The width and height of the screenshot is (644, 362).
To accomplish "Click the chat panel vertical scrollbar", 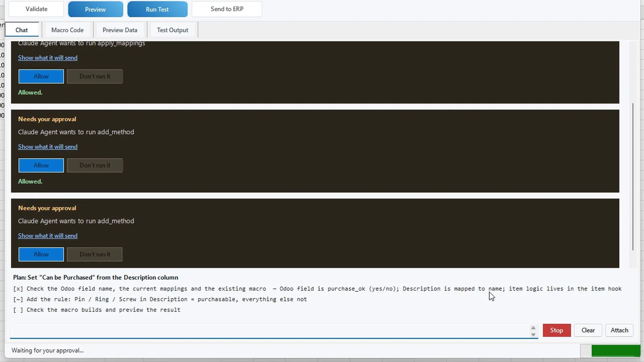I will 633,177.
